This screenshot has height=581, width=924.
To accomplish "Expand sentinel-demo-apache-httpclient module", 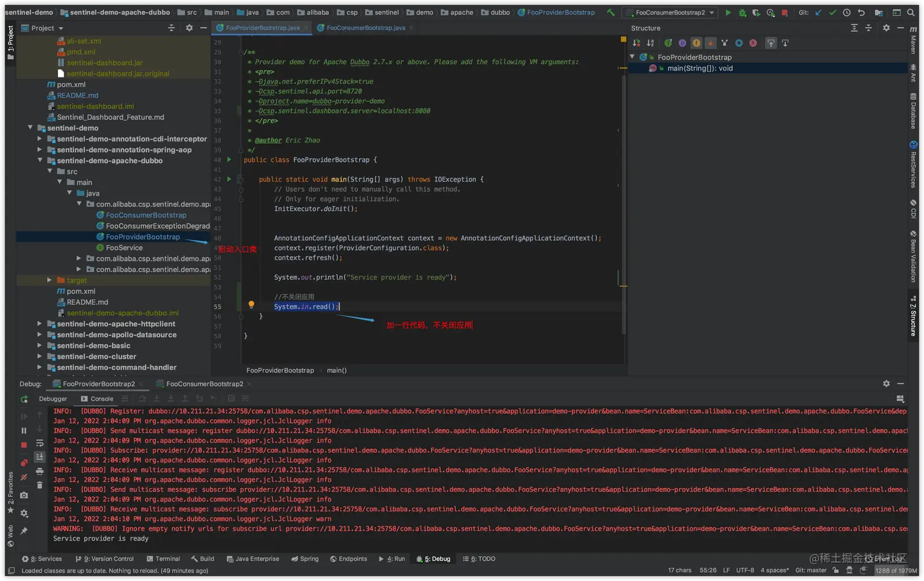I will 40,324.
